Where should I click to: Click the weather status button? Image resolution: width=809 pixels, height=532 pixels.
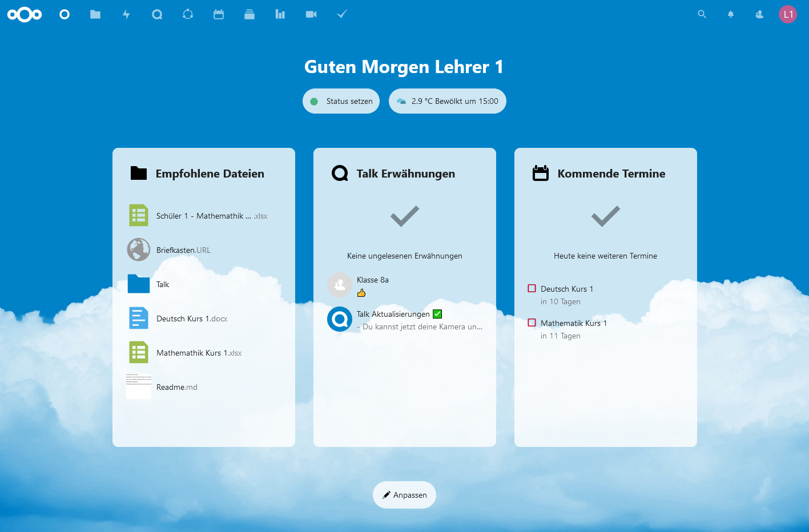click(448, 101)
